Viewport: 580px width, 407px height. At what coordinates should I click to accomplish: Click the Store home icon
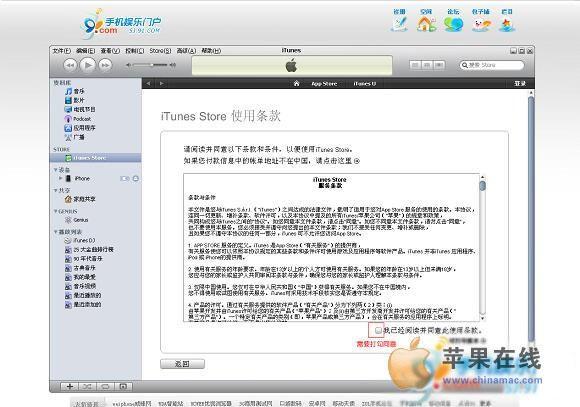click(296, 83)
